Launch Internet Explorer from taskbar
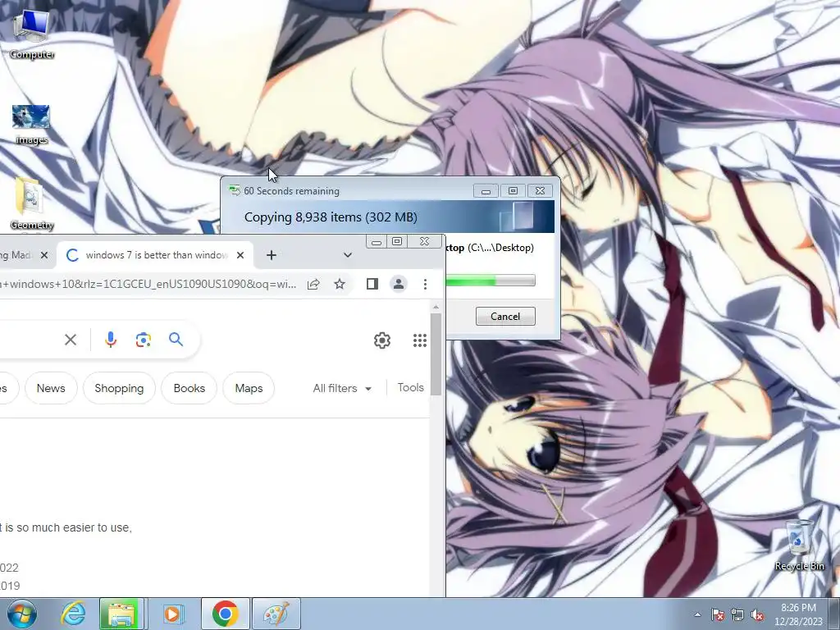840x630 pixels. click(x=72, y=614)
